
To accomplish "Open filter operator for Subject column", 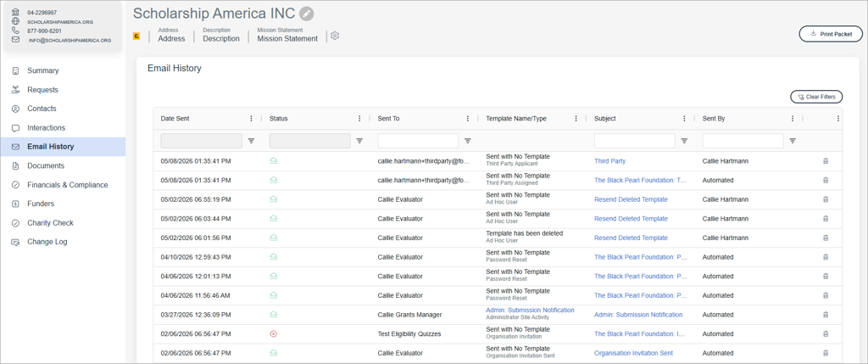I will pyautogui.click(x=684, y=141).
